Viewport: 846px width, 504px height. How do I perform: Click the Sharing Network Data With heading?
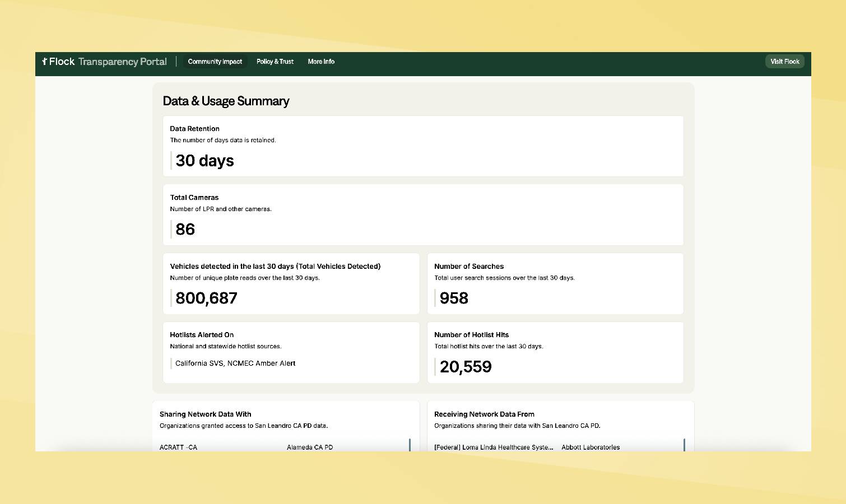tap(206, 414)
